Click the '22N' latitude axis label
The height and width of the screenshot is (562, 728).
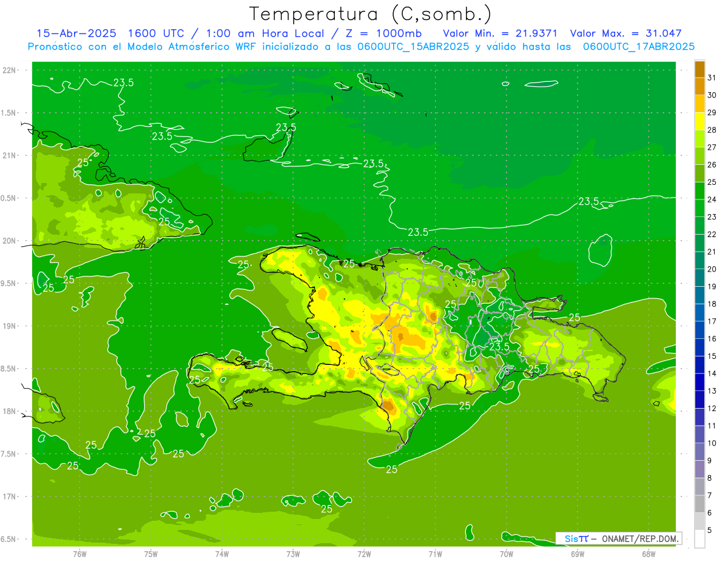(10, 70)
